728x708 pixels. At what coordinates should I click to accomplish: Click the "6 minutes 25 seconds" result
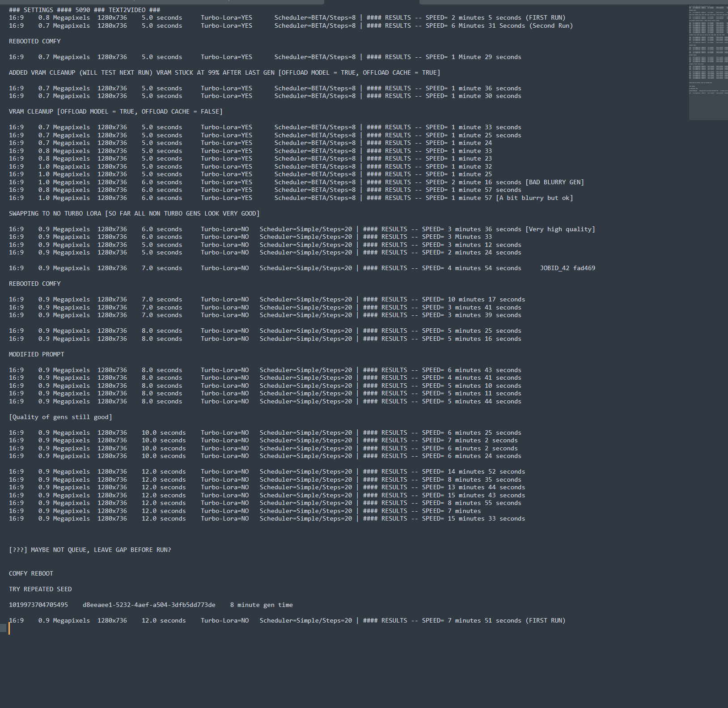[484, 433]
